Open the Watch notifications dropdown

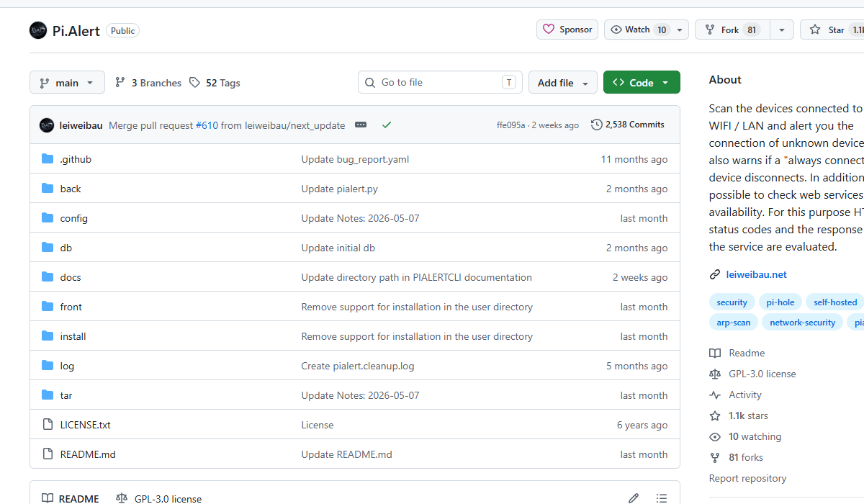click(647, 30)
